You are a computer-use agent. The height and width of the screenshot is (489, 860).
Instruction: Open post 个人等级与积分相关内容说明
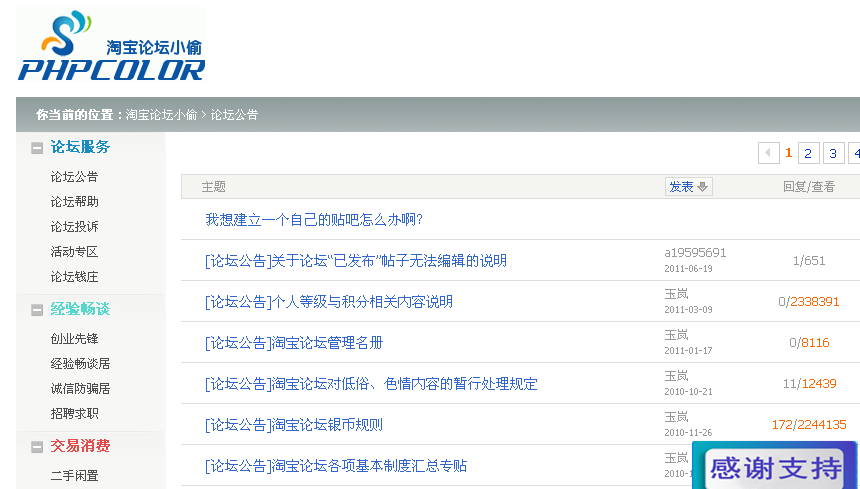(x=329, y=302)
